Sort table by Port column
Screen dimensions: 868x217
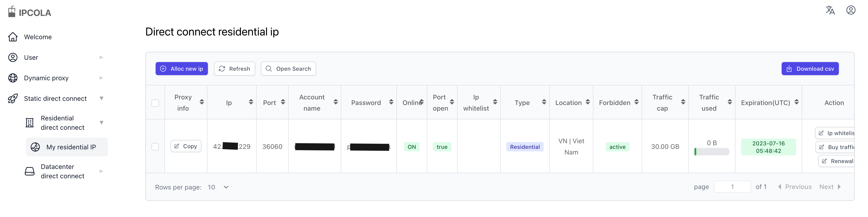[x=283, y=102]
